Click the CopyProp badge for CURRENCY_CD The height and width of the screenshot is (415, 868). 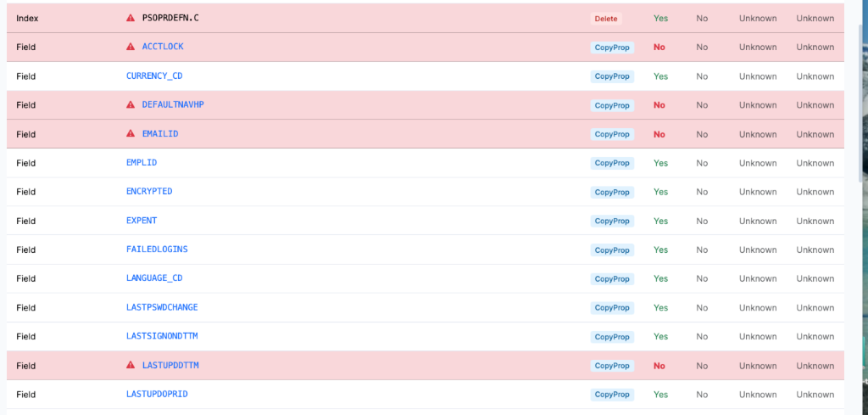point(612,76)
